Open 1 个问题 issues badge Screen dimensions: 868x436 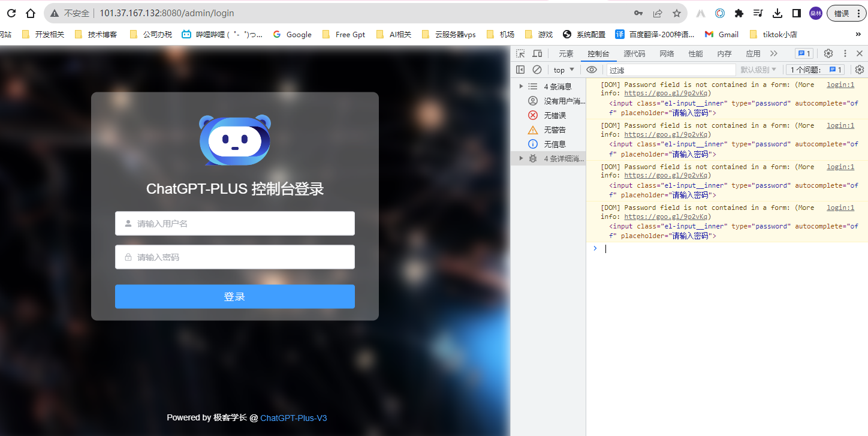(815, 70)
